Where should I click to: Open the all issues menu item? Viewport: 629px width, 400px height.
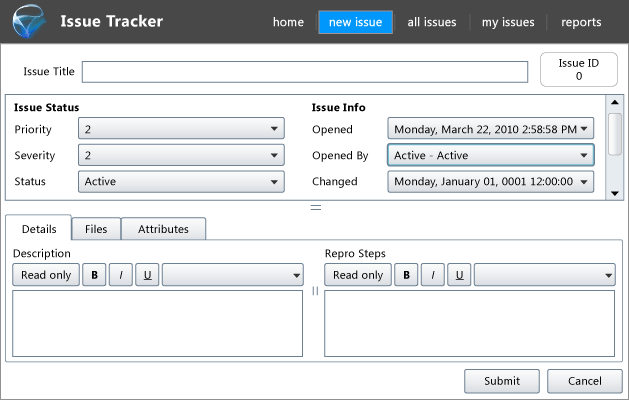tap(432, 22)
